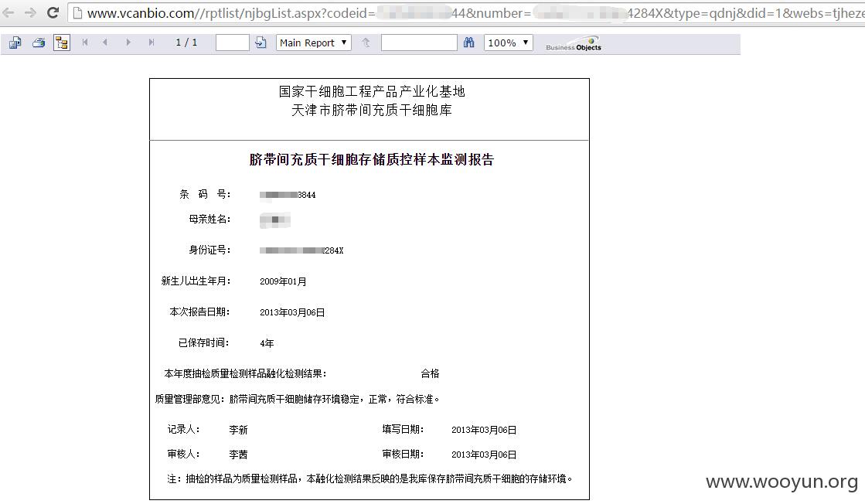Screen dimensions: 865x504
Task: Click storage duration value 4年
Action: click(x=267, y=343)
